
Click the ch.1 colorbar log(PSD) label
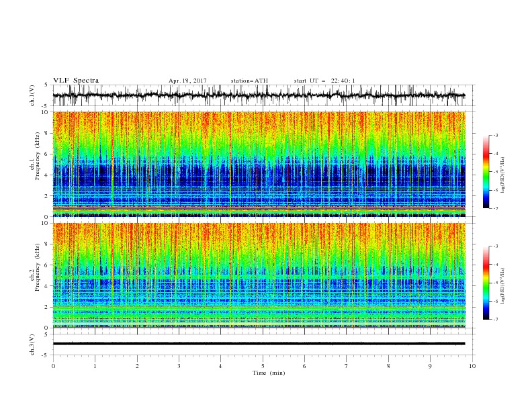click(x=502, y=175)
